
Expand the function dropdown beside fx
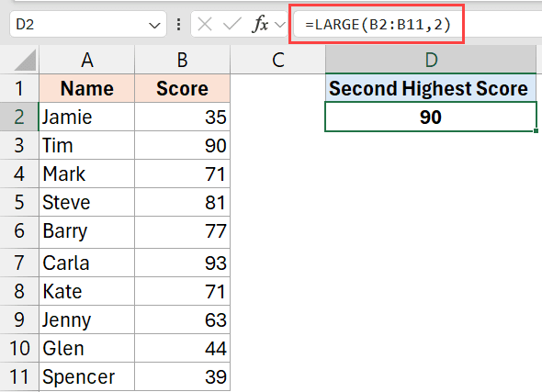280,25
